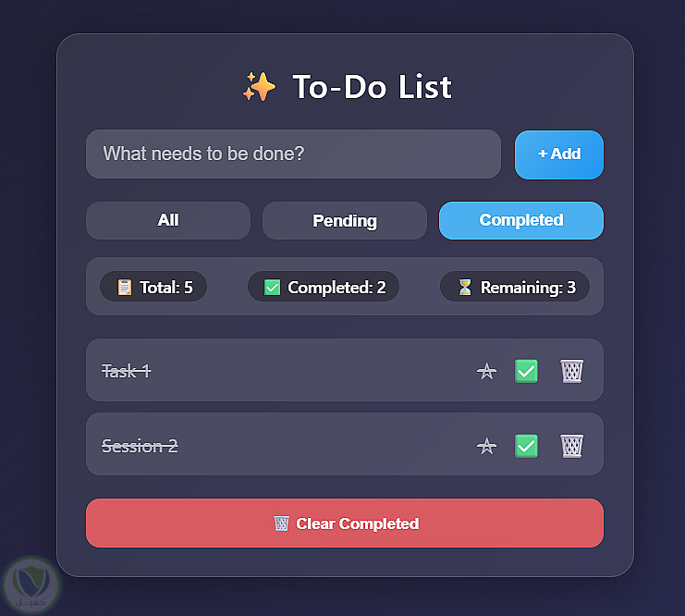The image size is (685, 616).
Task: Switch to the All filter tab
Action: pos(168,220)
